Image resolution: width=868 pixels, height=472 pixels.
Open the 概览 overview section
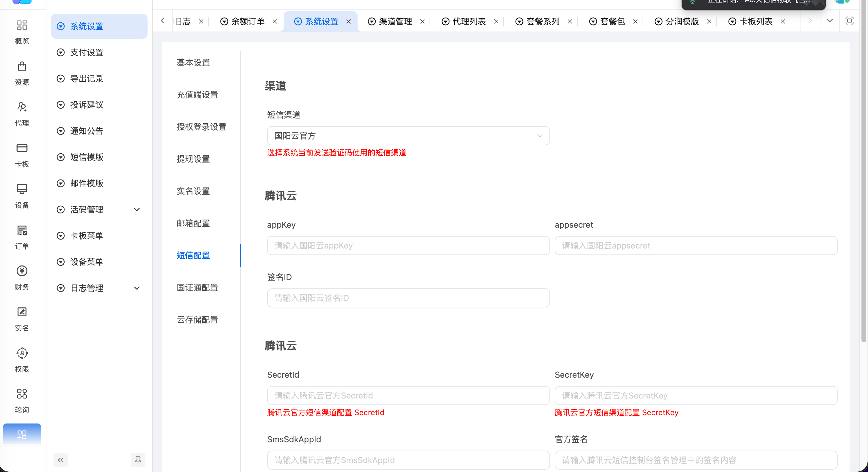22,32
